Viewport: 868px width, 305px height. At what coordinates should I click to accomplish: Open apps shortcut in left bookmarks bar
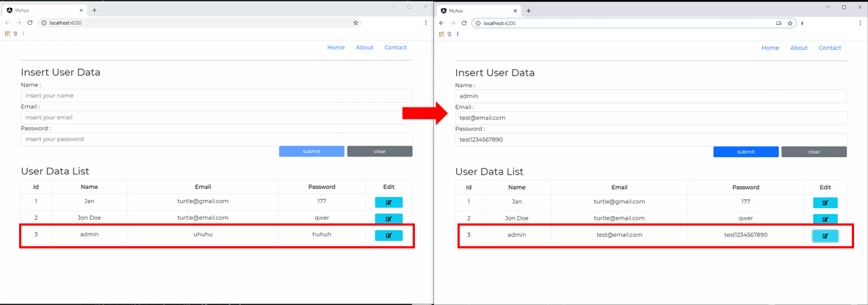[x=7, y=33]
